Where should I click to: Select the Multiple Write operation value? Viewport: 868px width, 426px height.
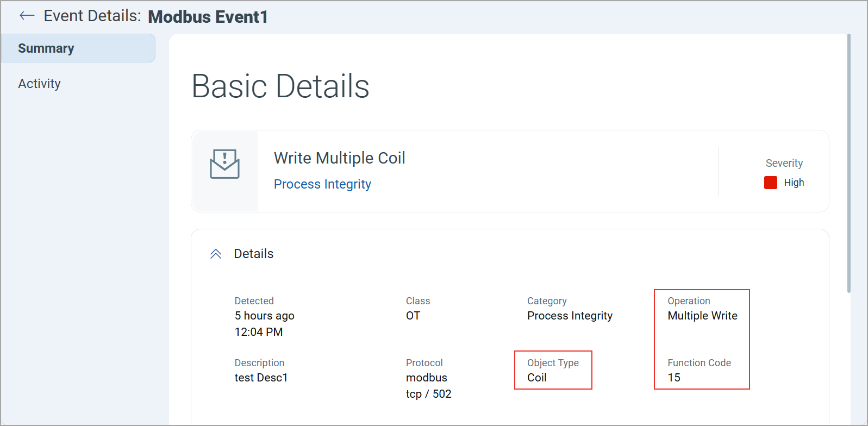(702, 316)
